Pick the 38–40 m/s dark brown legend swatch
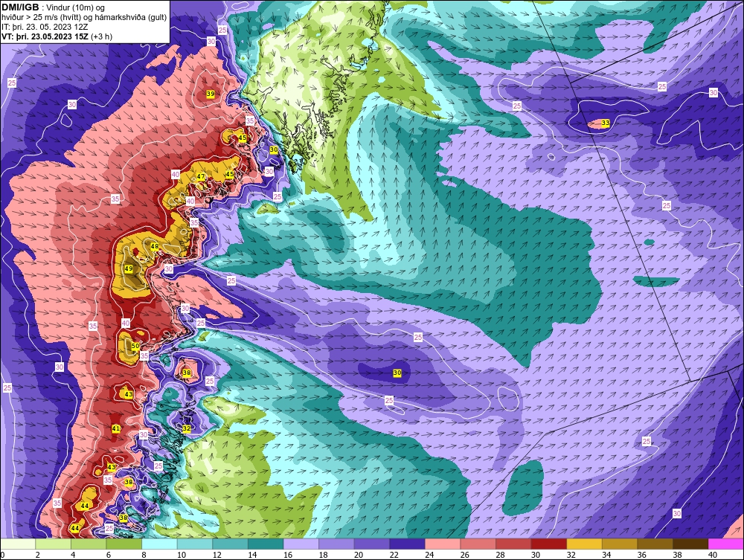The height and width of the screenshot is (560, 744). pos(690,544)
